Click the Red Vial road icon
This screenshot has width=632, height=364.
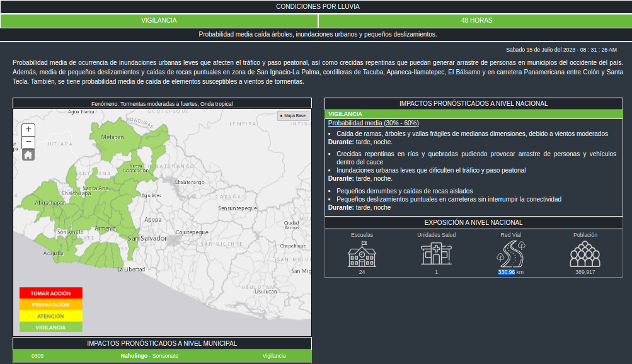point(510,254)
